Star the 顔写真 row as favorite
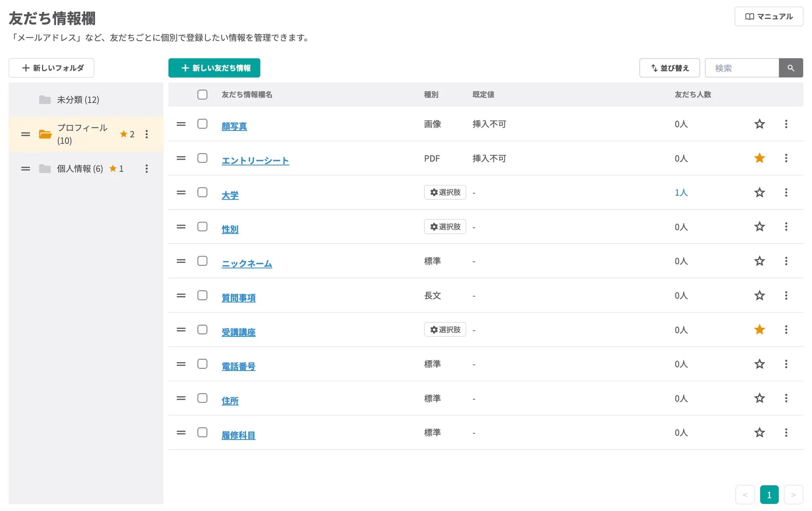 point(759,124)
